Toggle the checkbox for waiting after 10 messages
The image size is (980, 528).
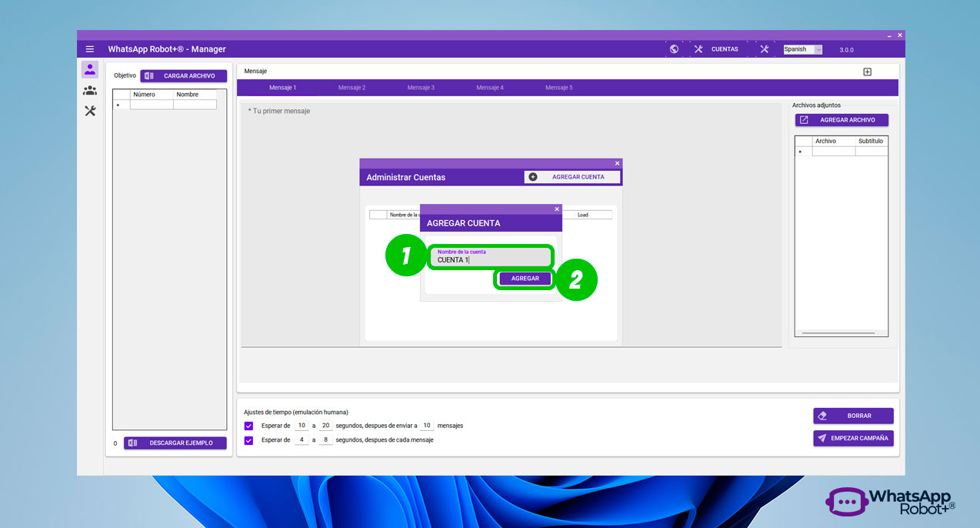pyautogui.click(x=248, y=426)
